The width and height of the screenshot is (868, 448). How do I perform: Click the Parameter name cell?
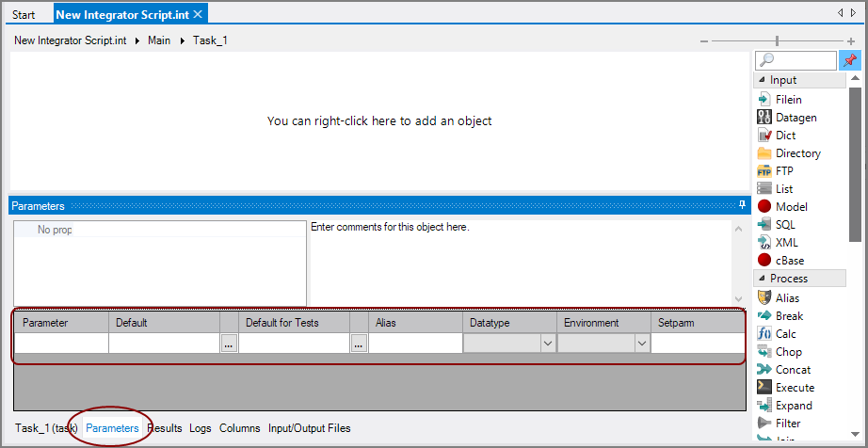click(61, 344)
